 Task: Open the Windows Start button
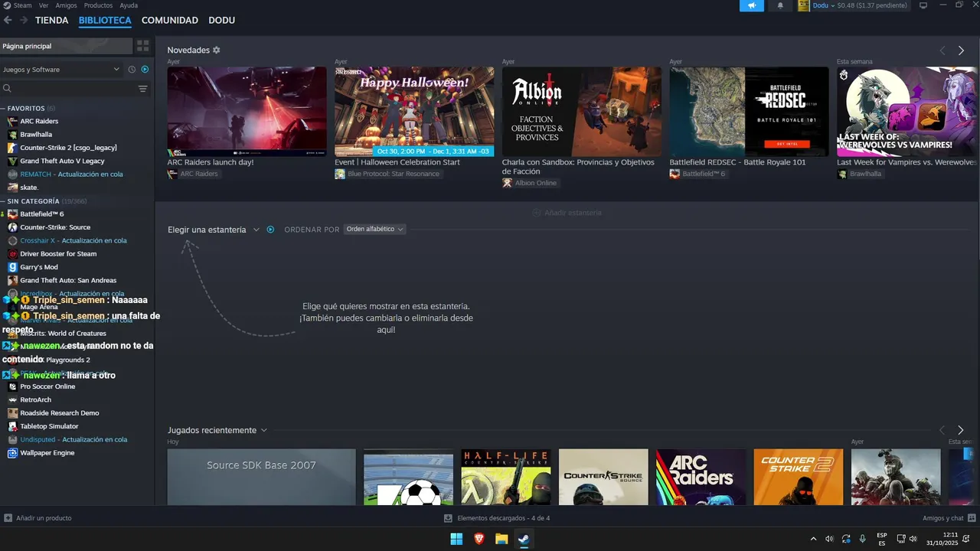[456, 540]
